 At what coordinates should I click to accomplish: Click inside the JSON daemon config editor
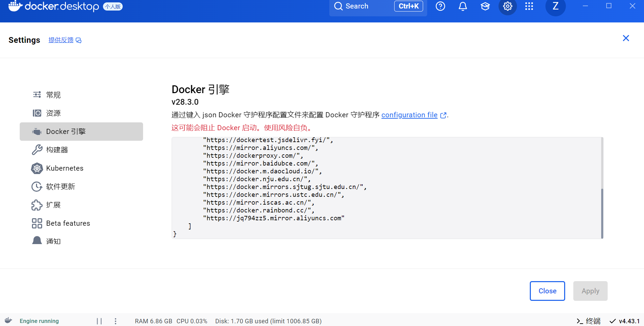pos(386,188)
